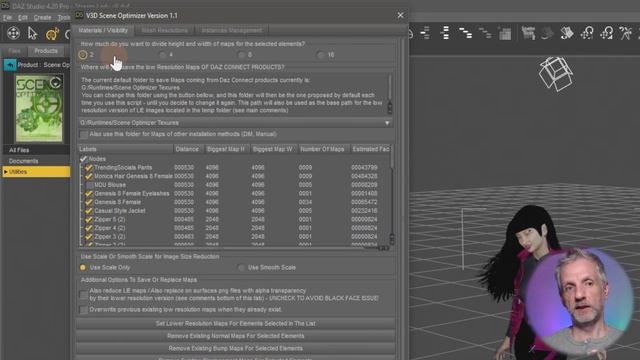
Task: Select the 'Genesis 8 Female Eyelashes' row label
Action: pyautogui.click(x=131, y=194)
